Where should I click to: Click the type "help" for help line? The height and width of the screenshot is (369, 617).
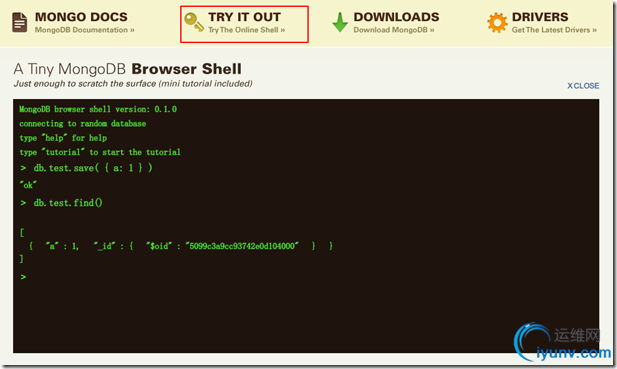click(x=63, y=138)
